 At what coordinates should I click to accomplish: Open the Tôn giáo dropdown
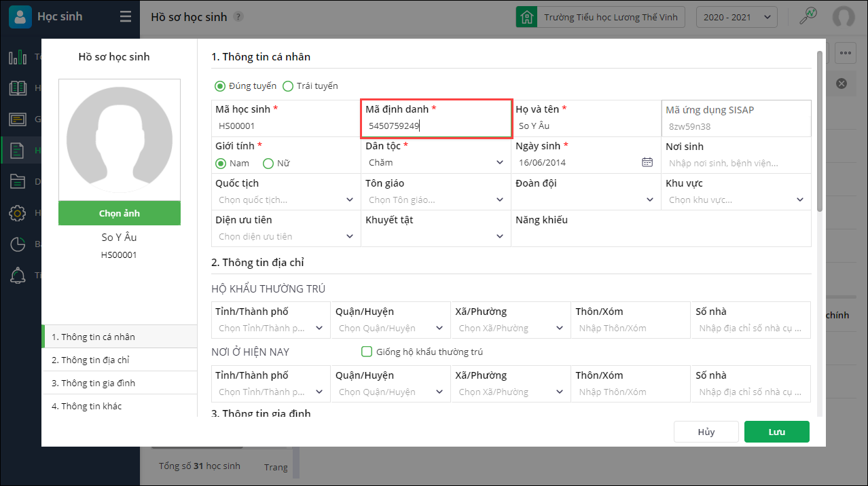pyautogui.click(x=436, y=200)
